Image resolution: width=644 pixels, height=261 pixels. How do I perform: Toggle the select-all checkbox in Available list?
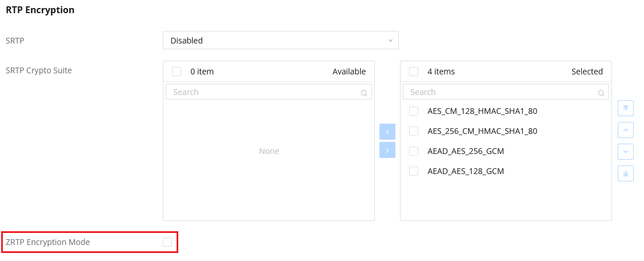click(x=176, y=72)
